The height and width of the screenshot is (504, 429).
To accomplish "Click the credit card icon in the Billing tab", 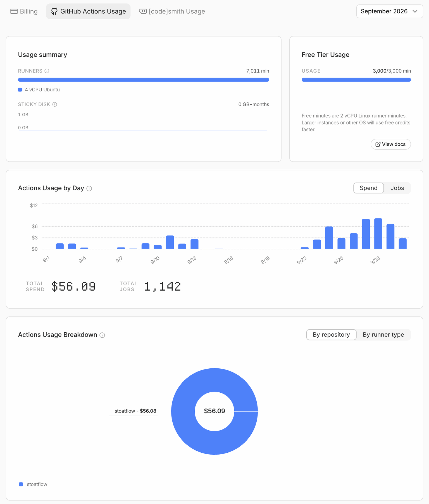I will pos(14,11).
